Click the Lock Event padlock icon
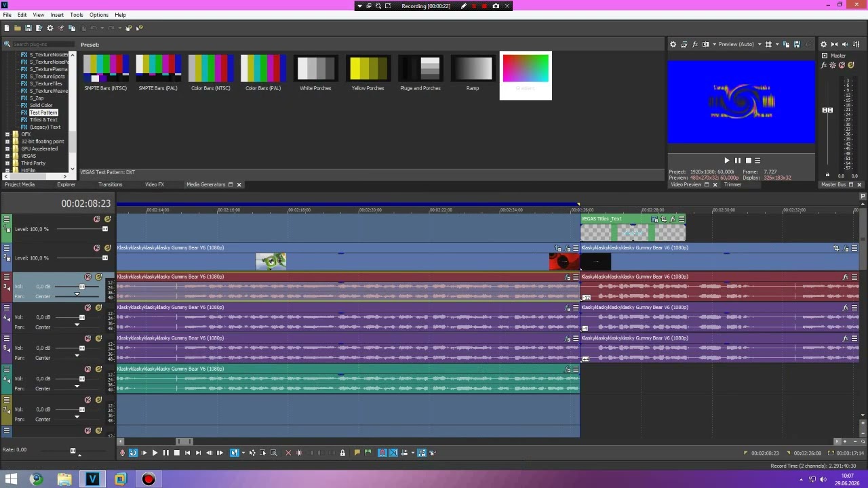868x488 pixels. click(342, 453)
